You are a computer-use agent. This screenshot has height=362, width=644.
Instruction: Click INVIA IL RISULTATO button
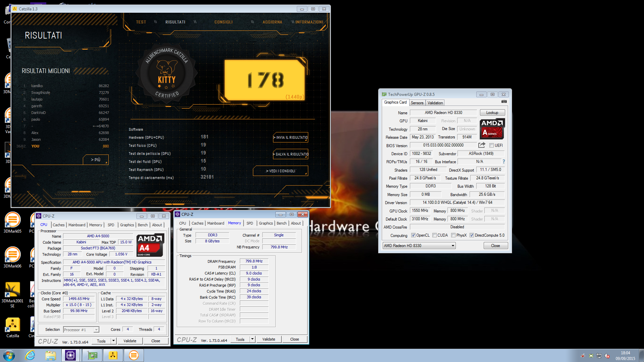coord(290,137)
